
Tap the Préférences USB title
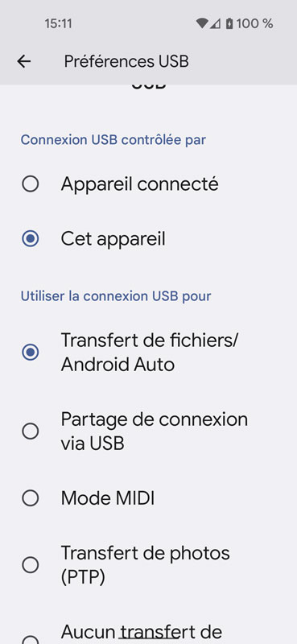tap(126, 62)
